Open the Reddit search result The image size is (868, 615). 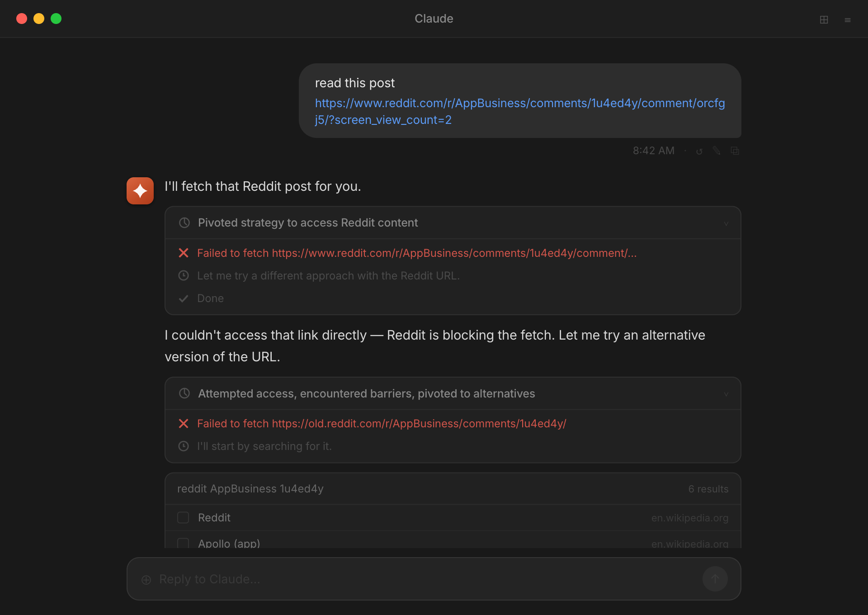click(x=453, y=518)
